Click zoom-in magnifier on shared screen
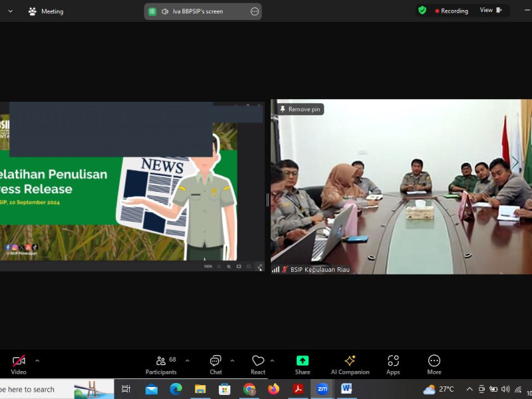Viewport: 532px width, 399px height. [229, 267]
